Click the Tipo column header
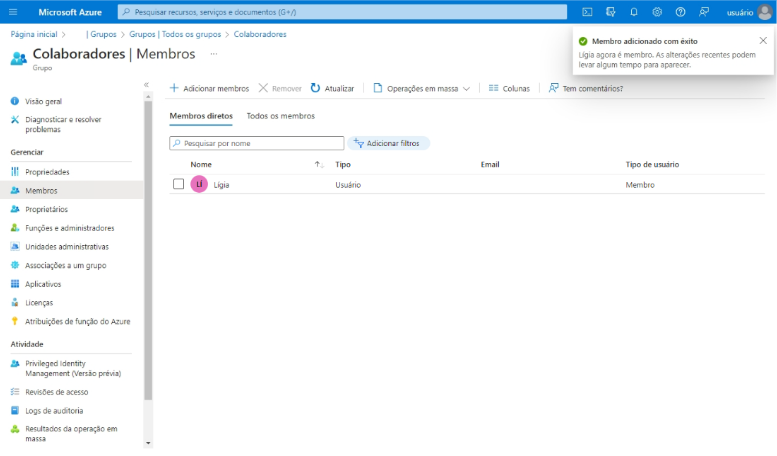 pos(343,165)
